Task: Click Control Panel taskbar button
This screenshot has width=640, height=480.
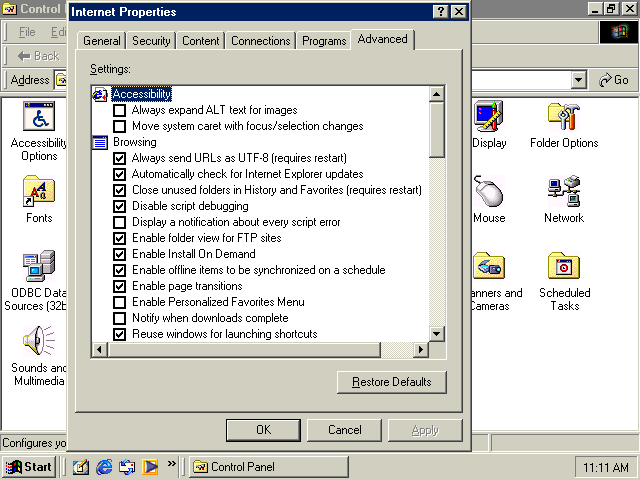Action: pos(269,467)
